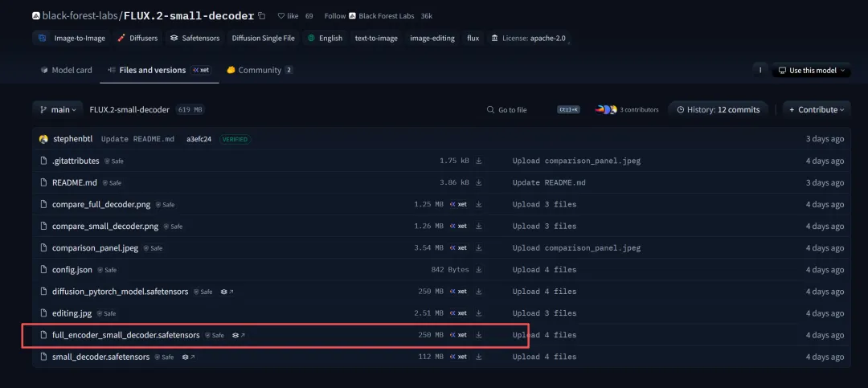Viewport: 868px width, 388px height.
Task: Download small_decoder.safetensors via download icon
Action: (479, 357)
